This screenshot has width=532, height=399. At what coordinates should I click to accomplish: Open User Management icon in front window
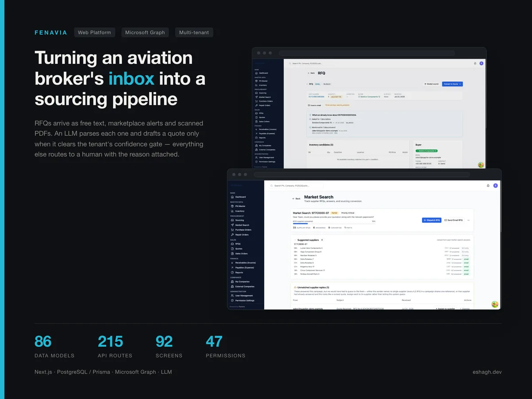(x=233, y=296)
